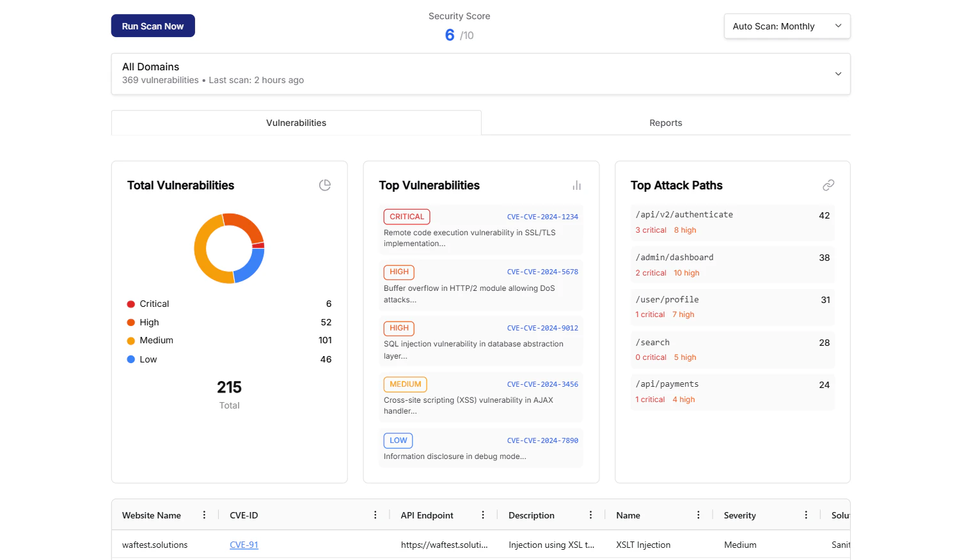The height and width of the screenshot is (560, 964).
Task: Open the Auto Scan: Monthly dropdown
Action: (x=787, y=26)
